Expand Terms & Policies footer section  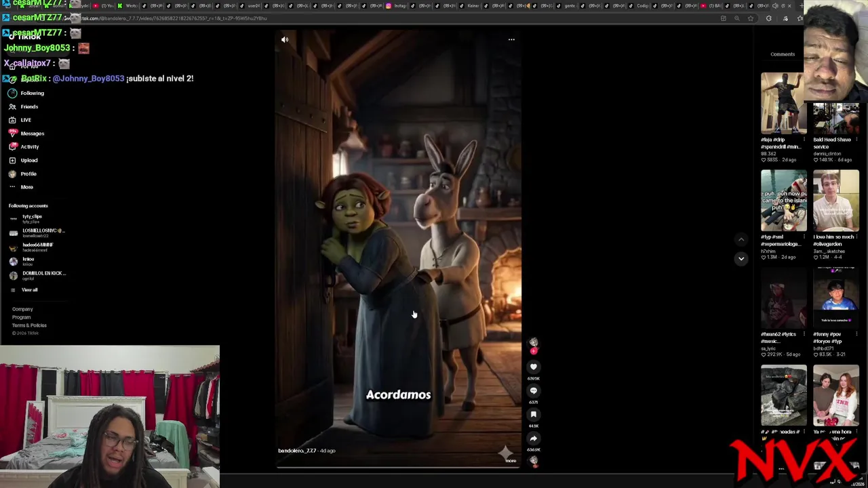click(29, 325)
